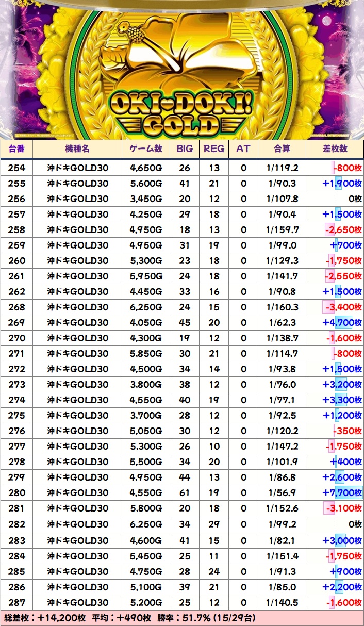The width and height of the screenshot is (364, 626).
Task: Click the -350枚 difference value
Action: 348,431
